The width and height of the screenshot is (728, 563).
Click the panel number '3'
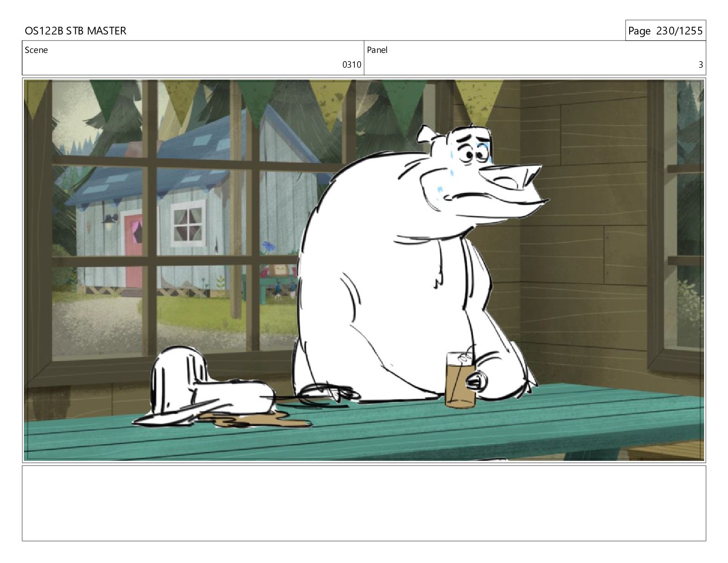[700, 65]
